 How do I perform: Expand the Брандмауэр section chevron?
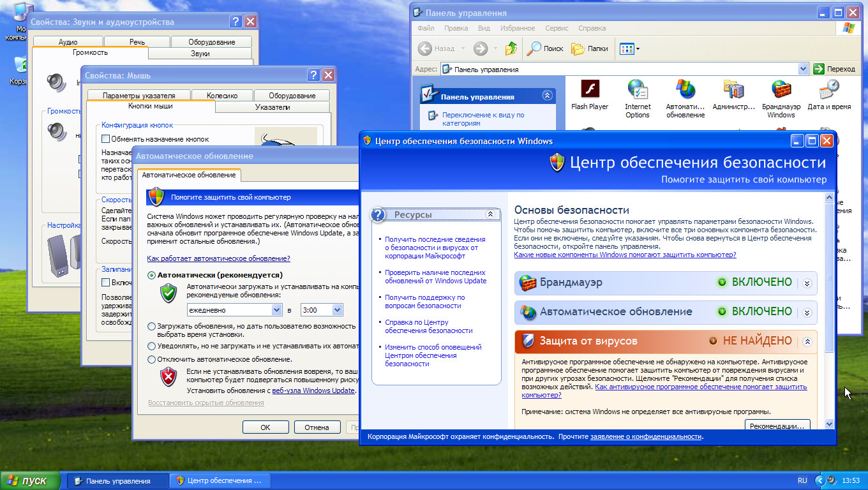pos(807,283)
